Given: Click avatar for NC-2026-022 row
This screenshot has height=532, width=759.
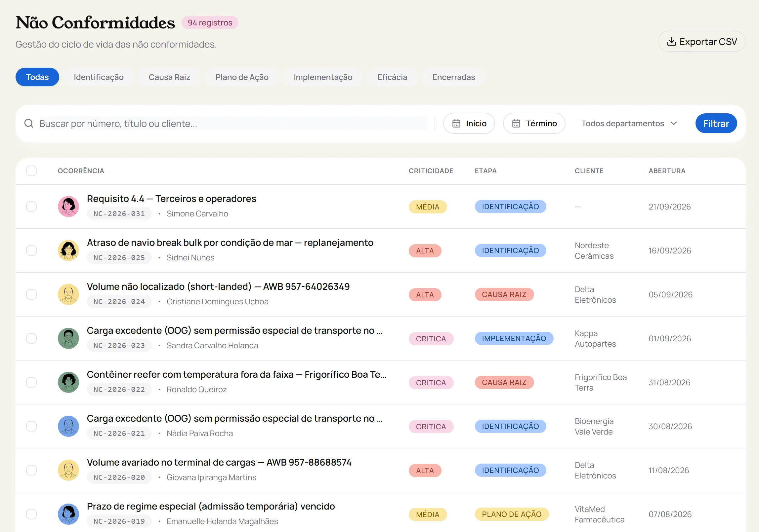Looking at the screenshot, I should point(68,382).
